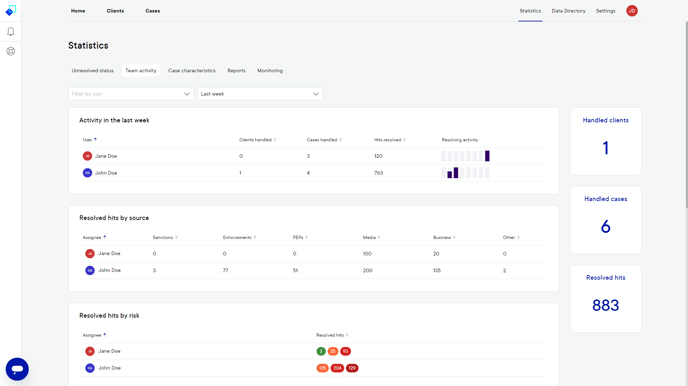Open the help lifebuoy icon

11,51
